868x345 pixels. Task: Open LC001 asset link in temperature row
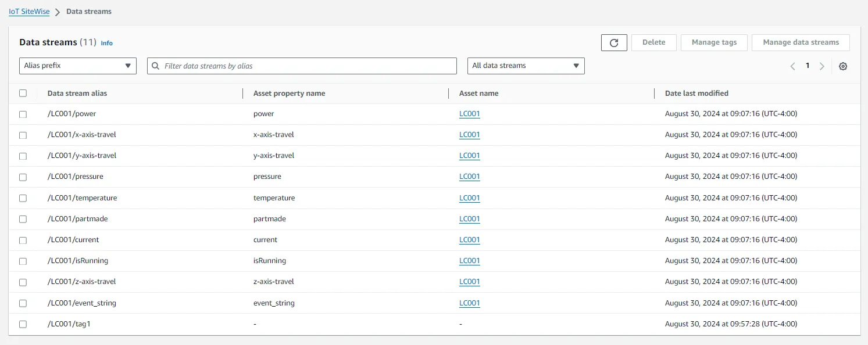pyautogui.click(x=470, y=198)
